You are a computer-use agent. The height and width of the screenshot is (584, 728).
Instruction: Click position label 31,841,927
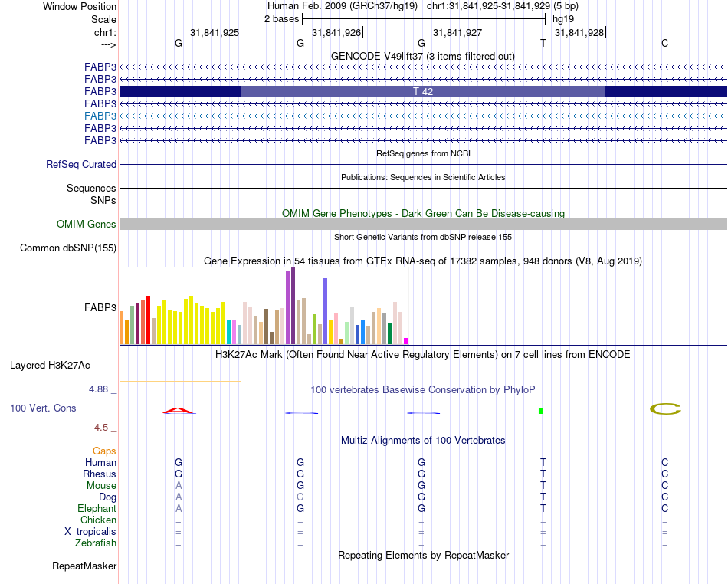pyautogui.click(x=457, y=32)
